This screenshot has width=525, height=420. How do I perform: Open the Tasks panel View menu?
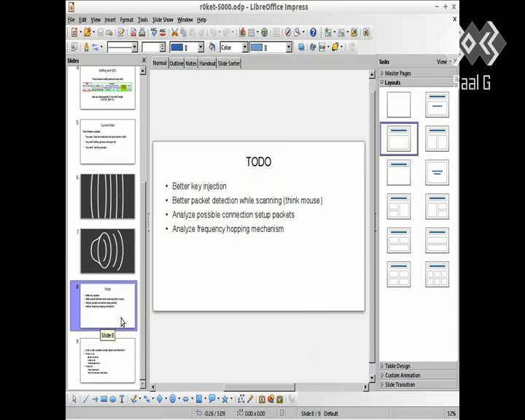click(x=443, y=62)
